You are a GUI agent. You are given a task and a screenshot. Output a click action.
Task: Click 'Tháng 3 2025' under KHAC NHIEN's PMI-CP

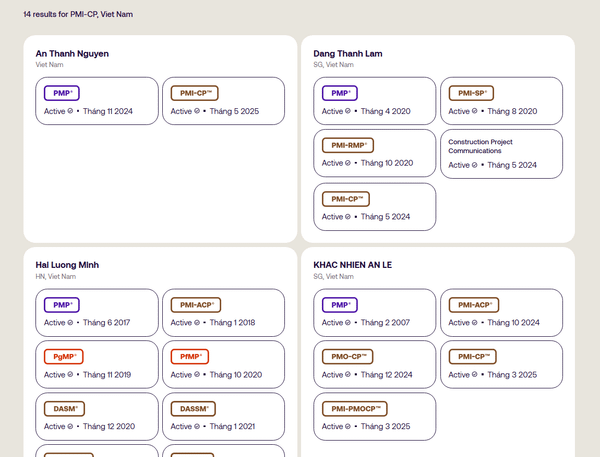(x=512, y=375)
